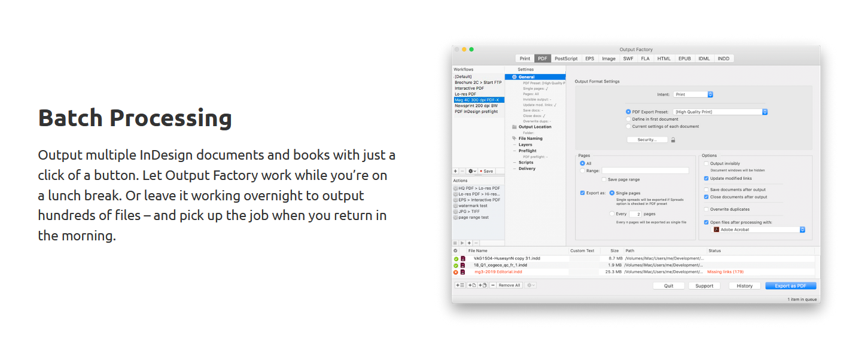Image resolution: width=868 pixels, height=345 pixels.
Task: Toggle Close documents after output
Action: [x=706, y=197]
